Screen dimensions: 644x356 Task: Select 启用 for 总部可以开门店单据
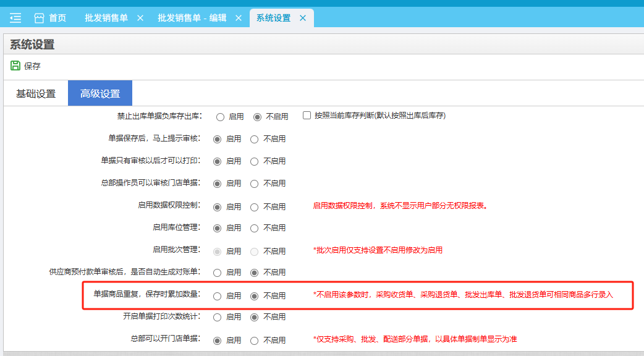[218, 341]
